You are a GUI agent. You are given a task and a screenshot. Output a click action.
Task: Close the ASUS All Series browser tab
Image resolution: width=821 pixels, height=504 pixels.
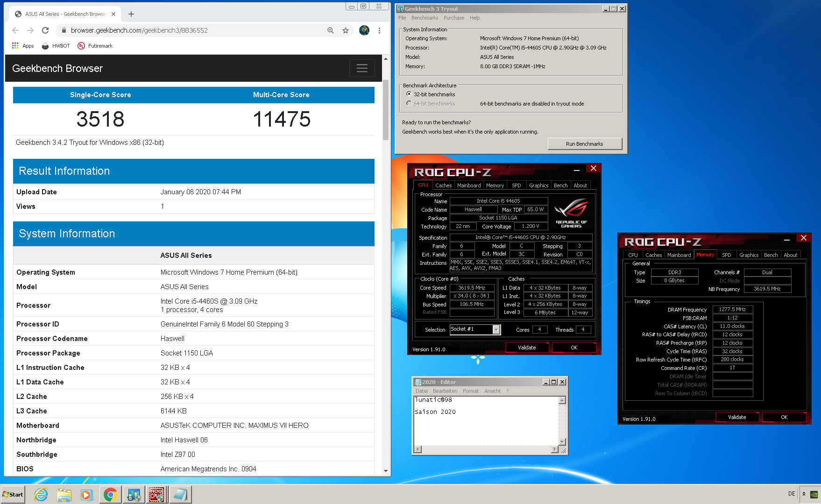click(113, 14)
